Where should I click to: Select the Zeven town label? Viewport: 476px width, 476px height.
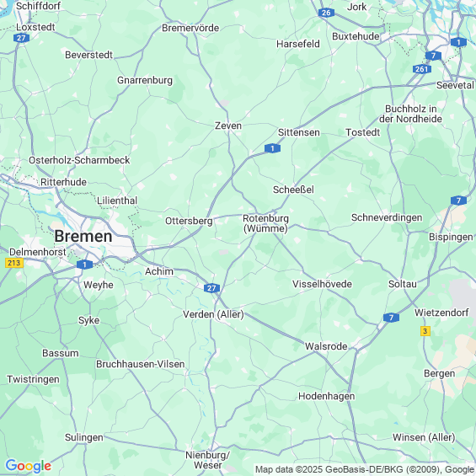click(228, 126)
